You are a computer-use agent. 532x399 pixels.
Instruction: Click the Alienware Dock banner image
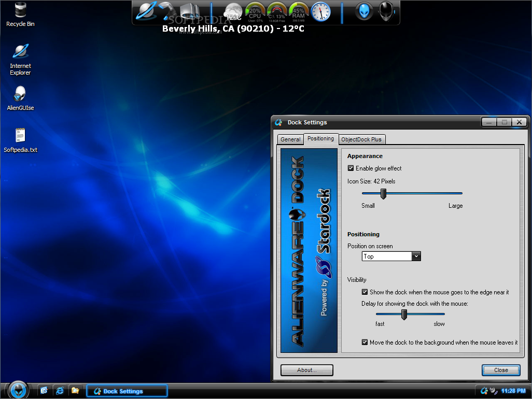tap(309, 250)
